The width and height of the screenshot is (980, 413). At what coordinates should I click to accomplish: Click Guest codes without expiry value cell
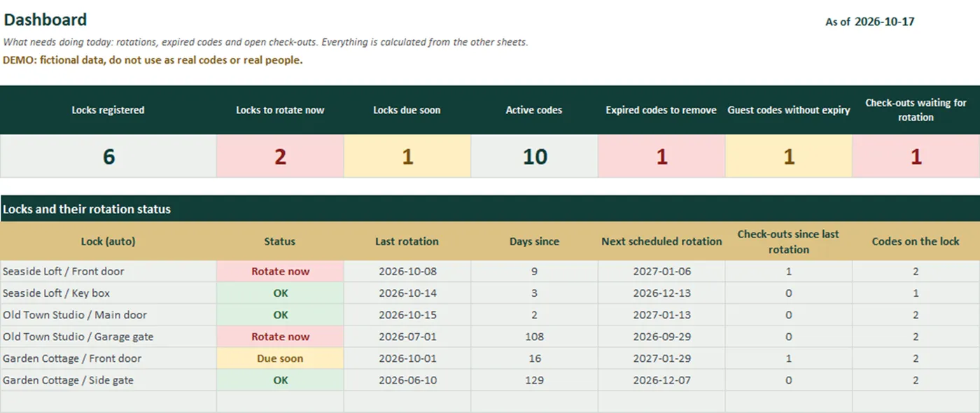pyautogui.click(x=789, y=156)
